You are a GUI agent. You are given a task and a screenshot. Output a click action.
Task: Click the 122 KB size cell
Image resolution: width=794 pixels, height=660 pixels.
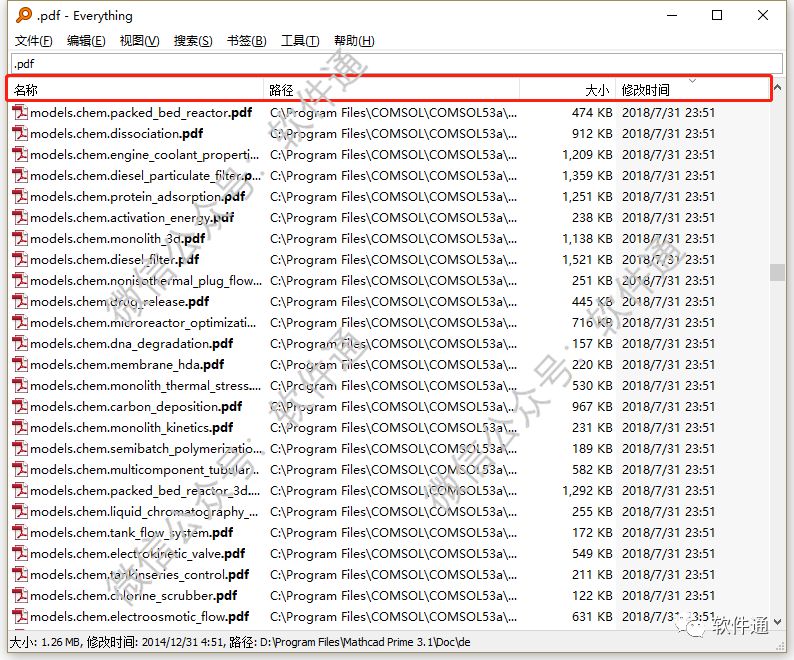click(x=592, y=596)
